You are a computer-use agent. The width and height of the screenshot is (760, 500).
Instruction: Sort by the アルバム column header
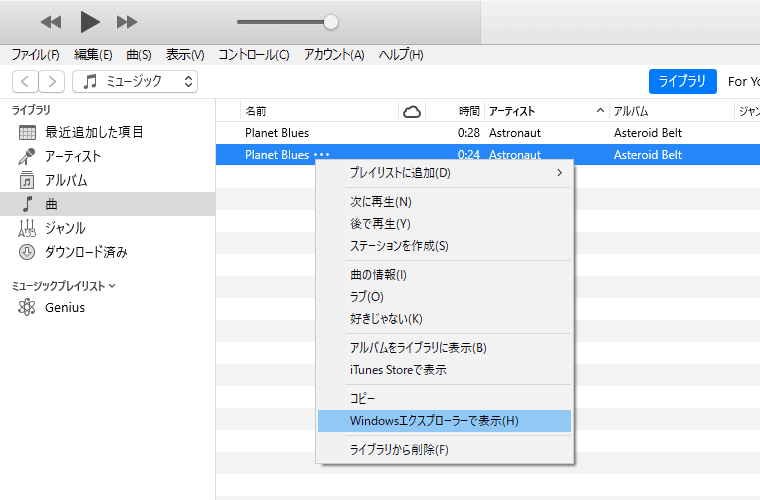click(x=671, y=111)
